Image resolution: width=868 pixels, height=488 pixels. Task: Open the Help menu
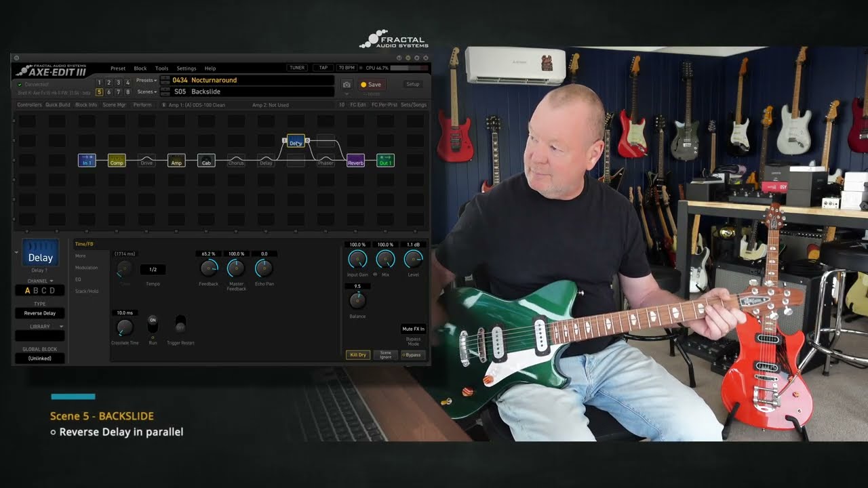click(210, 68)
